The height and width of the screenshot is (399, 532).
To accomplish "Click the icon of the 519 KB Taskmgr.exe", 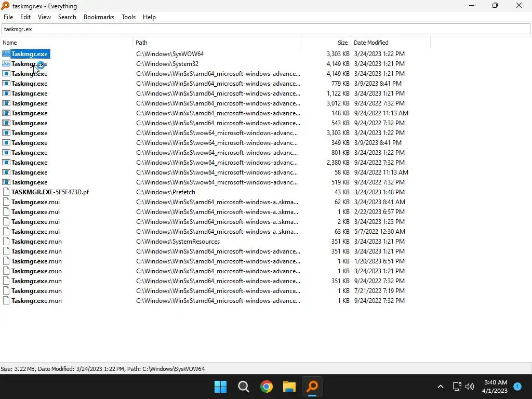I will click(x=6, y=182).
